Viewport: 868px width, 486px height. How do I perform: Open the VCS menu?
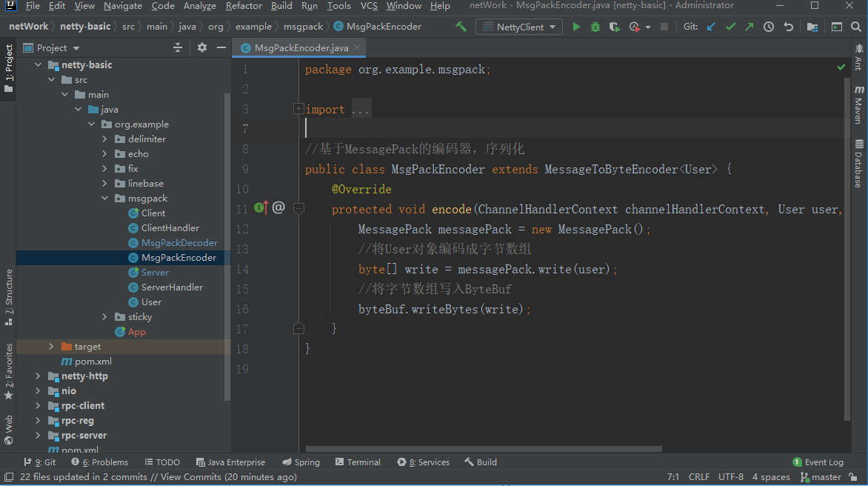point(369,6)
